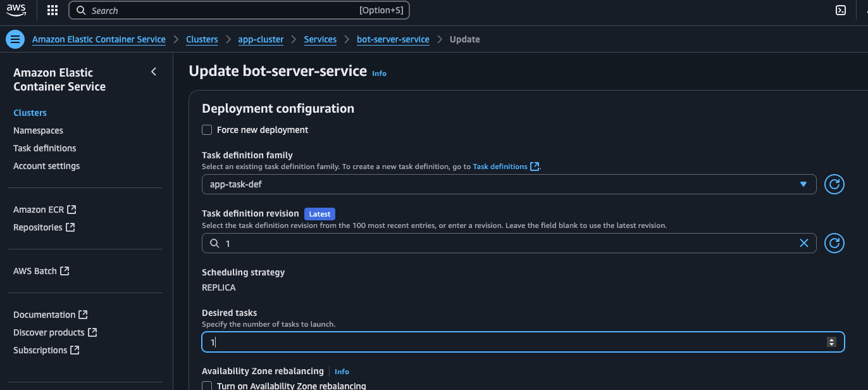The width and height of the screenshot is (868, 390).
Task: Adjust desired tasks with the stepper arrows
Action: (831, 342)
